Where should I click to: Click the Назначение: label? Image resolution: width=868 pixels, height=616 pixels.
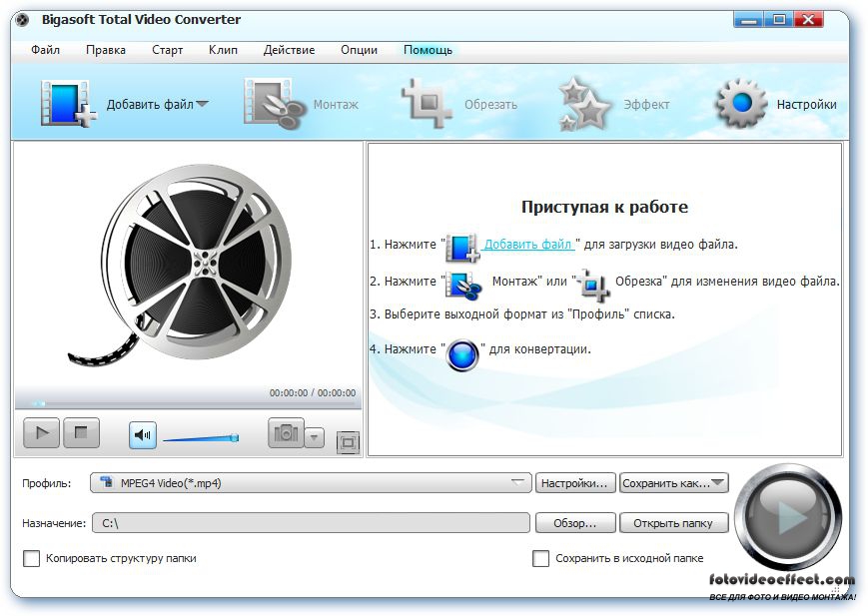coord(54,523)
